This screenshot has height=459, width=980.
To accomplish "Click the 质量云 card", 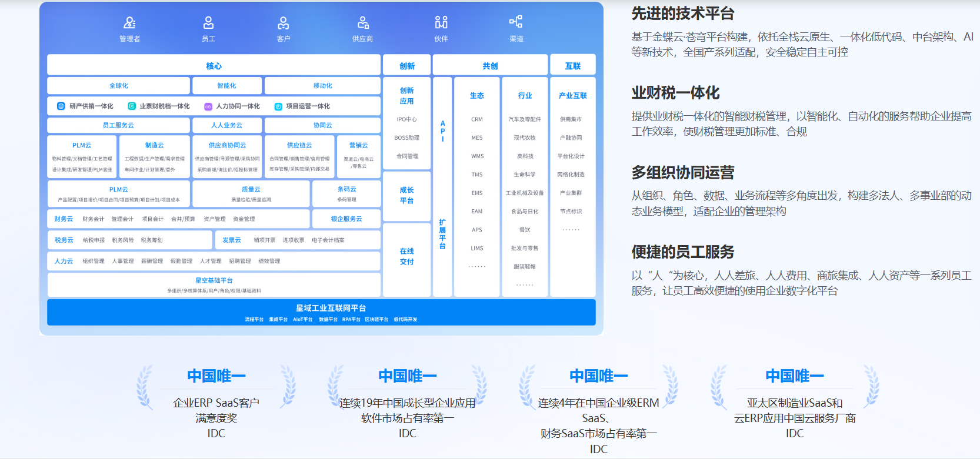I will coord(251,193).
